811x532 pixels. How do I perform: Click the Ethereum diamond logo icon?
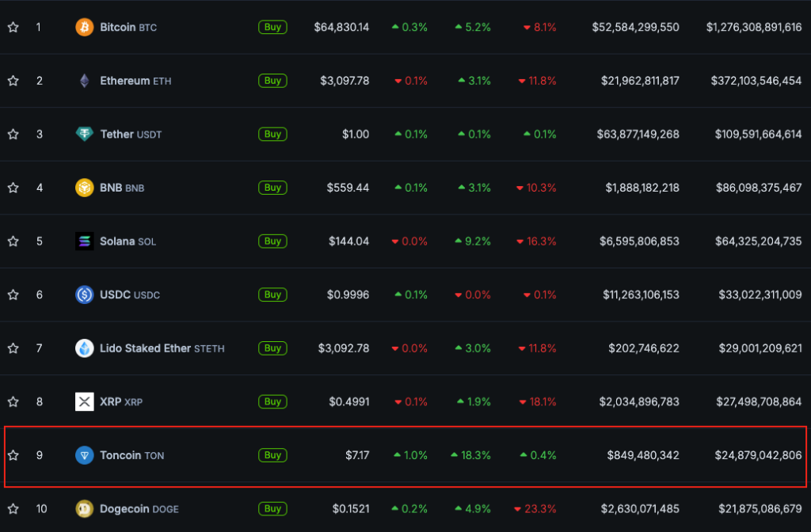pos(84,81)
